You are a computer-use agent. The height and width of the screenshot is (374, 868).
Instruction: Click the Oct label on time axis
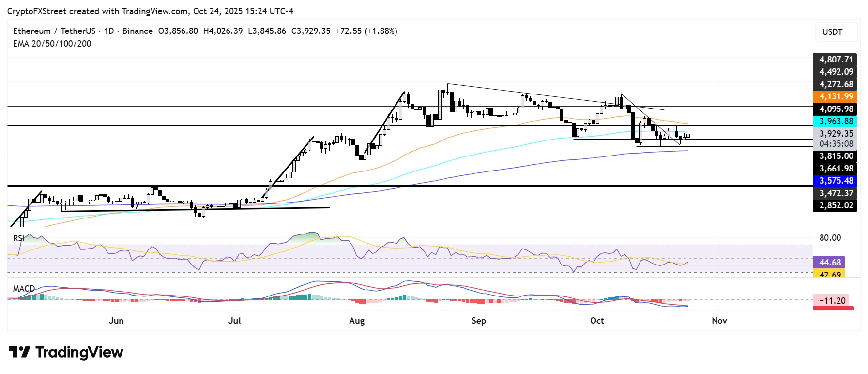(x=597, y=321)
